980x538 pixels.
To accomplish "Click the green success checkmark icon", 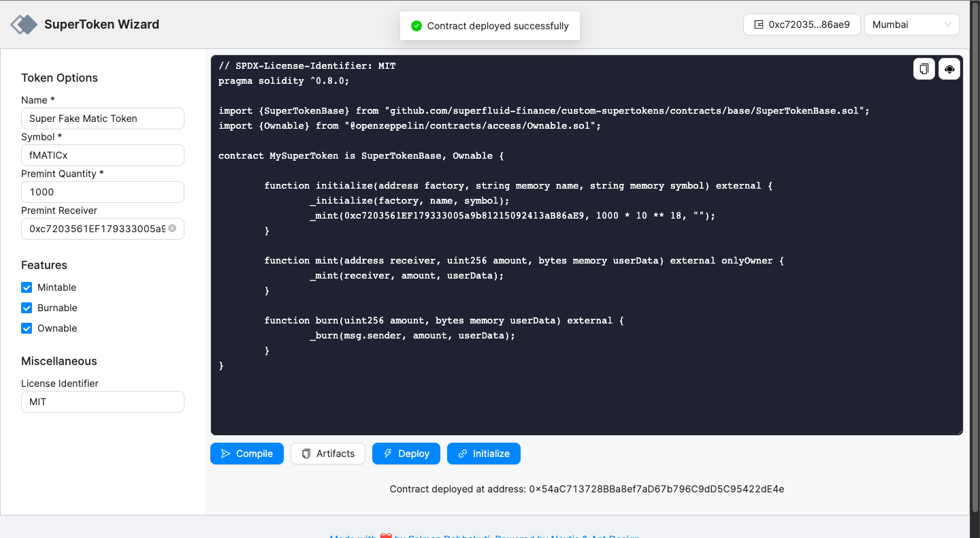I will (x=416, y=26).
